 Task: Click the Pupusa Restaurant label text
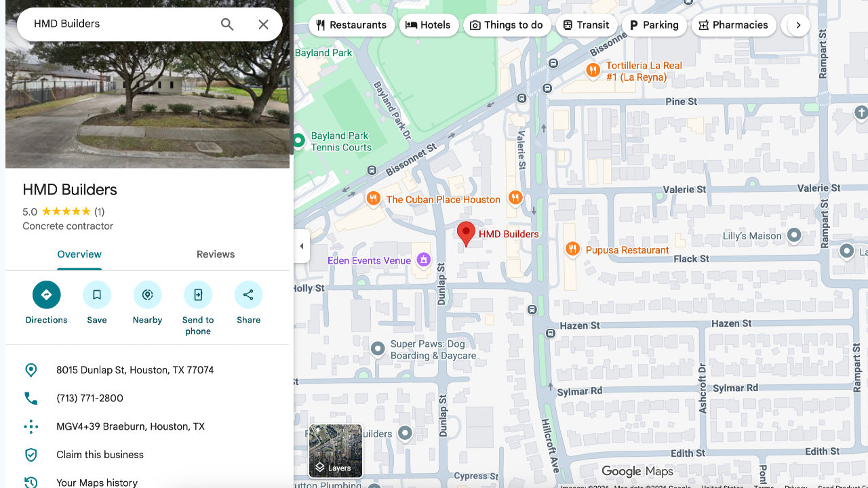pos(627,250)
